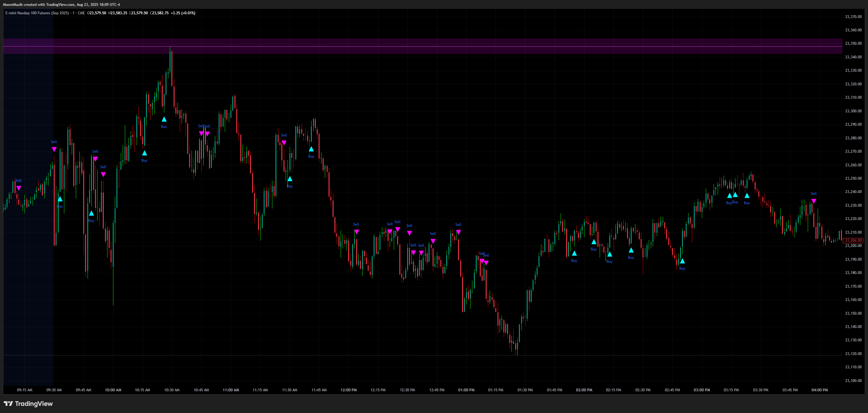
Task: Click the Buy marker near 10:15 AM
Action: click(144, 153)
